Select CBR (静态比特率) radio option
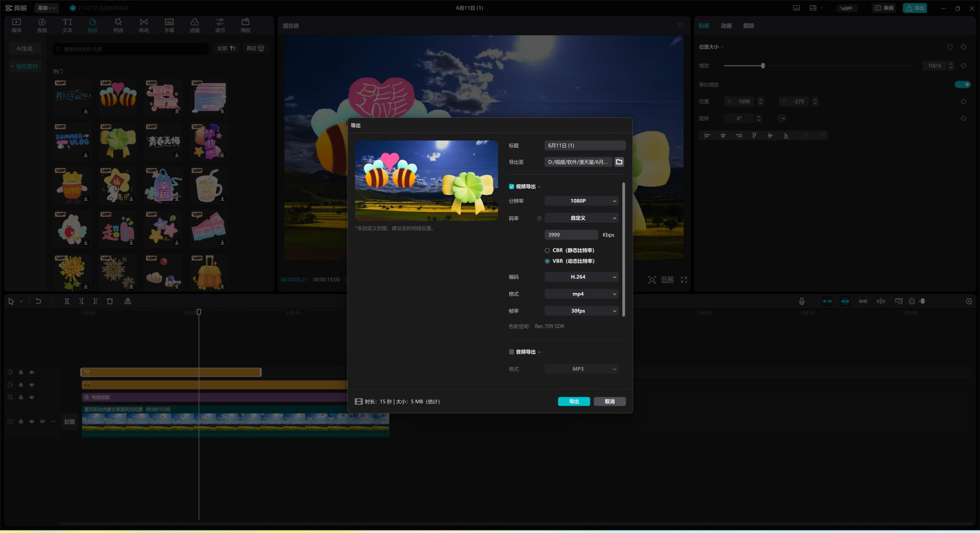Viewport: 980px width, 533px height. pyautogui.click(x=547, y=250)
